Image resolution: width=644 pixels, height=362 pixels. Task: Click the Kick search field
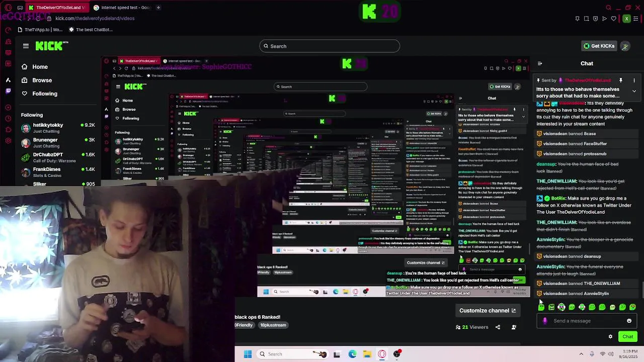(330, 46)
